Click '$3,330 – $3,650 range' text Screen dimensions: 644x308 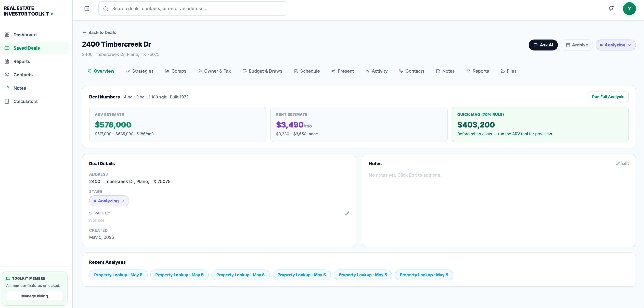pos(297,134)
